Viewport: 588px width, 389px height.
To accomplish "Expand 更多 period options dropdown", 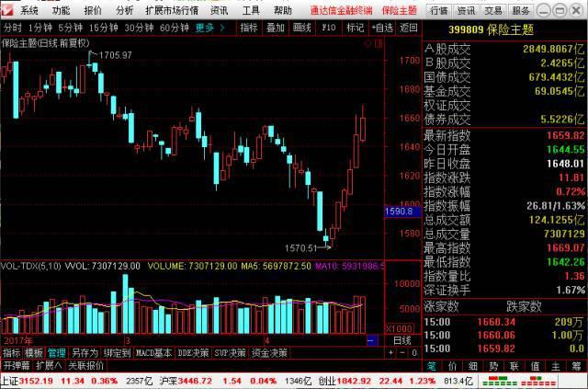I will [209, 28].
